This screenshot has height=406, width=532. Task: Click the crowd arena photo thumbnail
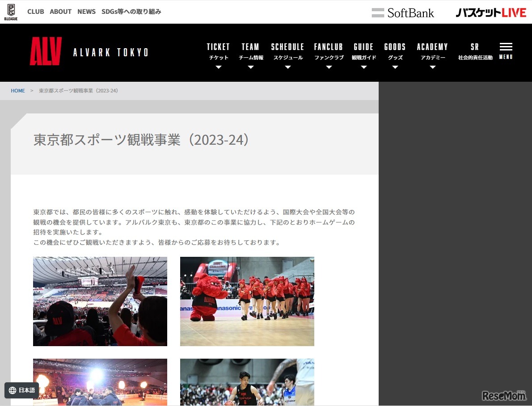[100, 301]
